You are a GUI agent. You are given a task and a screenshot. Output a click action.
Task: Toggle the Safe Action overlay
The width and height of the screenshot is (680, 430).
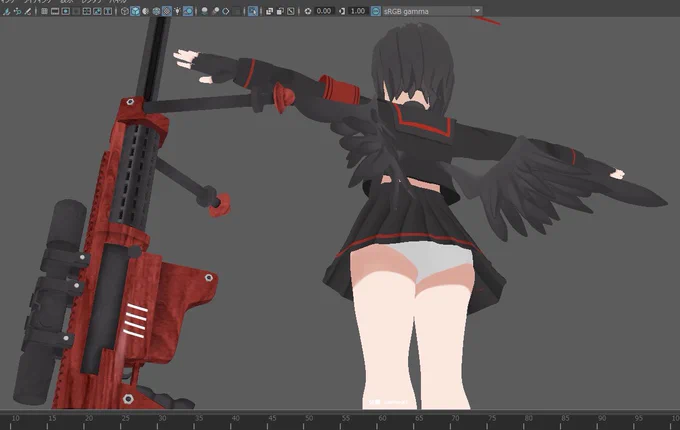97,11
